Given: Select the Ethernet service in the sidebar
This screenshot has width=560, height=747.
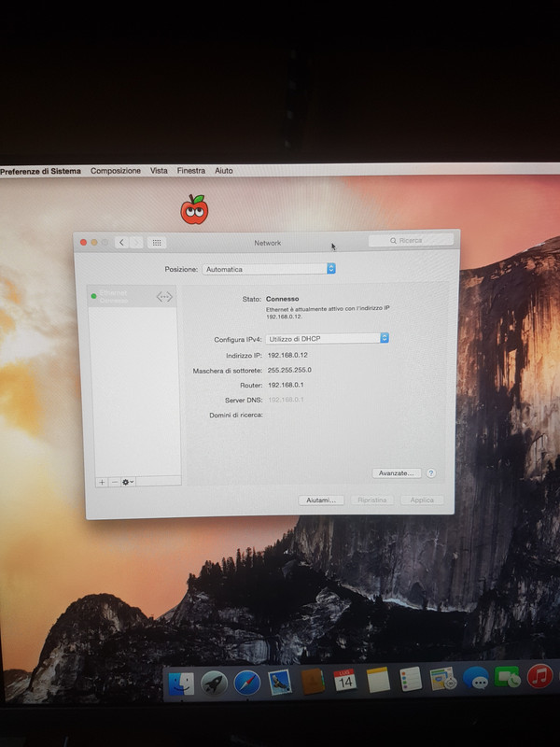Looking at the screenshot, I should click(132, 296).
